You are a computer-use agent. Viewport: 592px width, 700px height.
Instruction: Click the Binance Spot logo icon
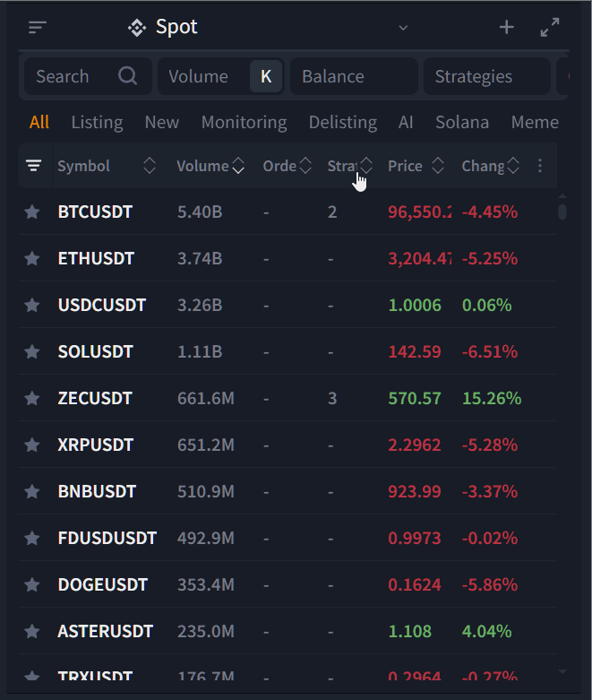point(137,28)
